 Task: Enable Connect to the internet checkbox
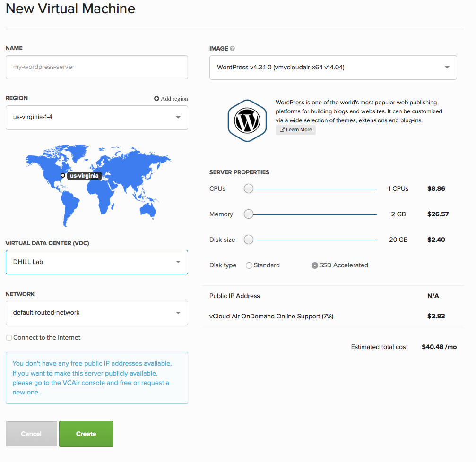tap(9, 338)
